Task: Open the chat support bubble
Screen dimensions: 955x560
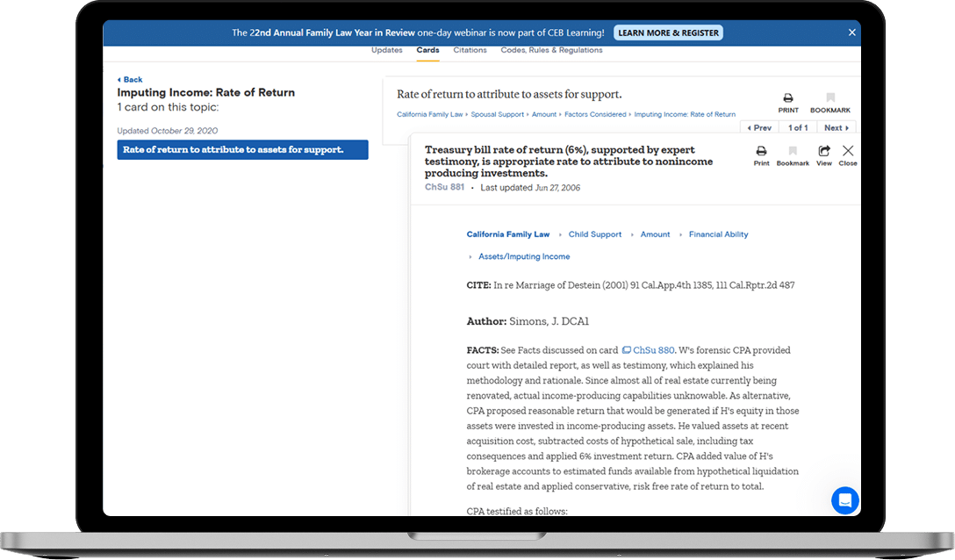Action: pyautogui.click(x=844, y=499)
